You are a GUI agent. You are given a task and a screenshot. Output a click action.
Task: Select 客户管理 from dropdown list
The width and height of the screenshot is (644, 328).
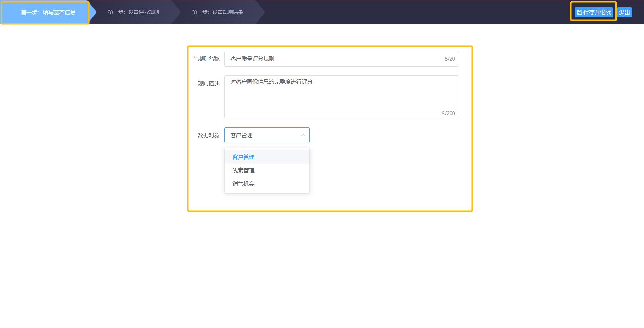tap(267, 157)
